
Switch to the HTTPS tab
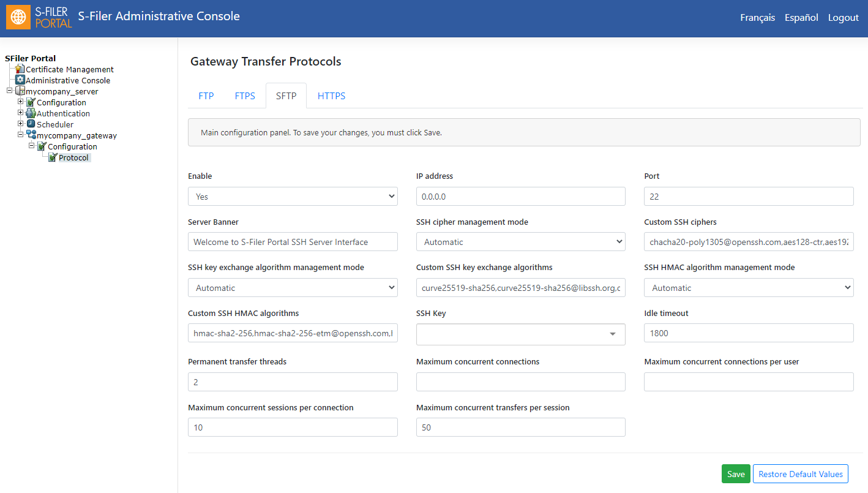(332, 96)
